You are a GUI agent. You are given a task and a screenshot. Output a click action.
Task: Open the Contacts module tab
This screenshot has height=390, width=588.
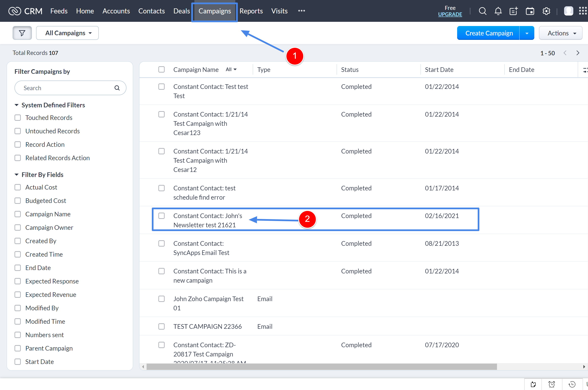click(x=151, y=11)
